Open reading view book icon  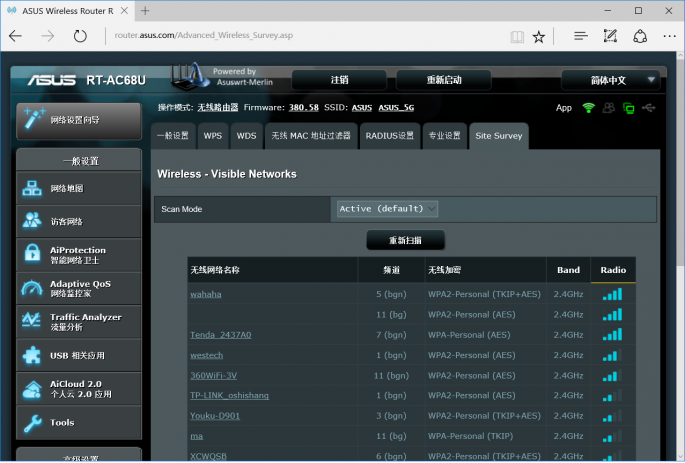517,37
